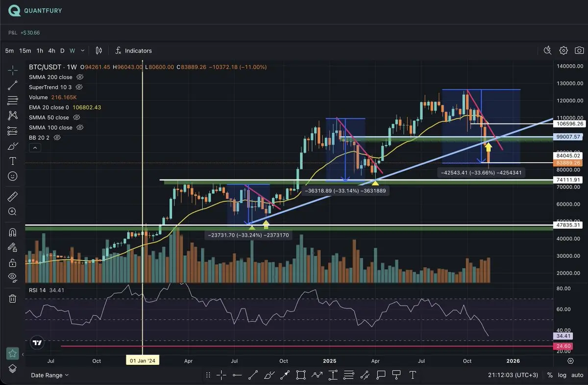
Task: Click the time axis settings icon at bottom right
Action: click(570, 360)
